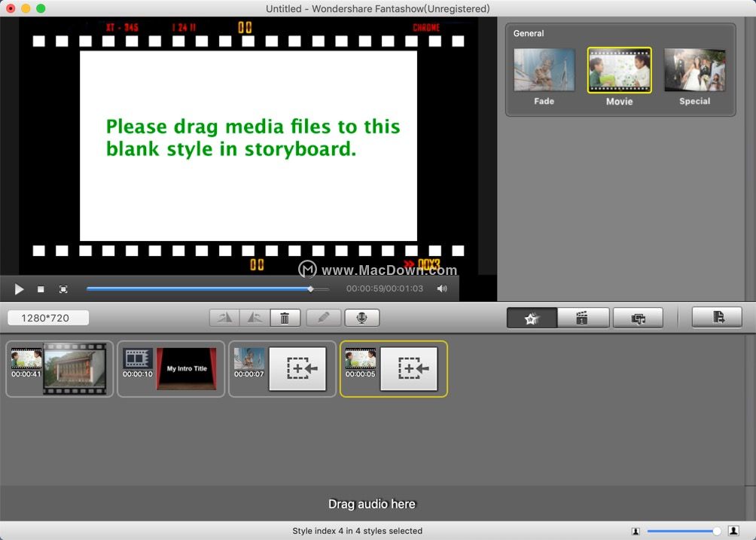Delete selected clip with trash icon
Screen dimensions: 756x540
(x=285, y=318)
